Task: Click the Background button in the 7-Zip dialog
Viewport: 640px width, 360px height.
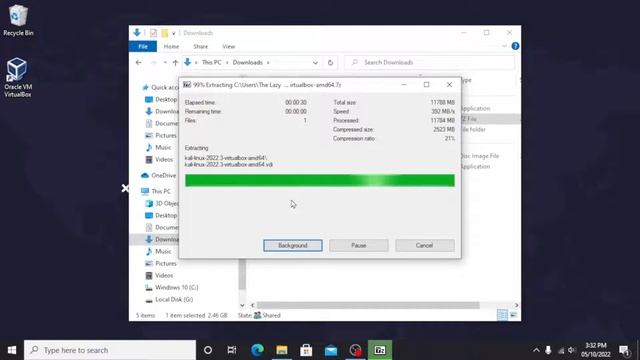Action: [x=293, y=245]
